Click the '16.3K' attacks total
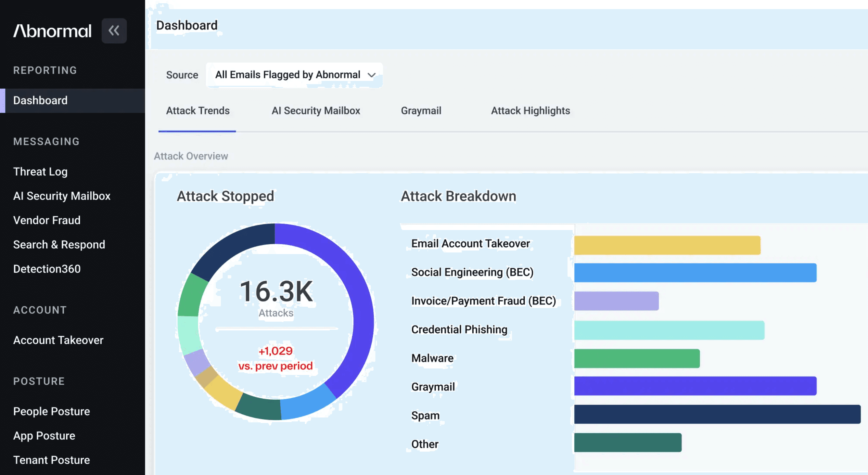The image size is (868, 475). tap(276, 292)
